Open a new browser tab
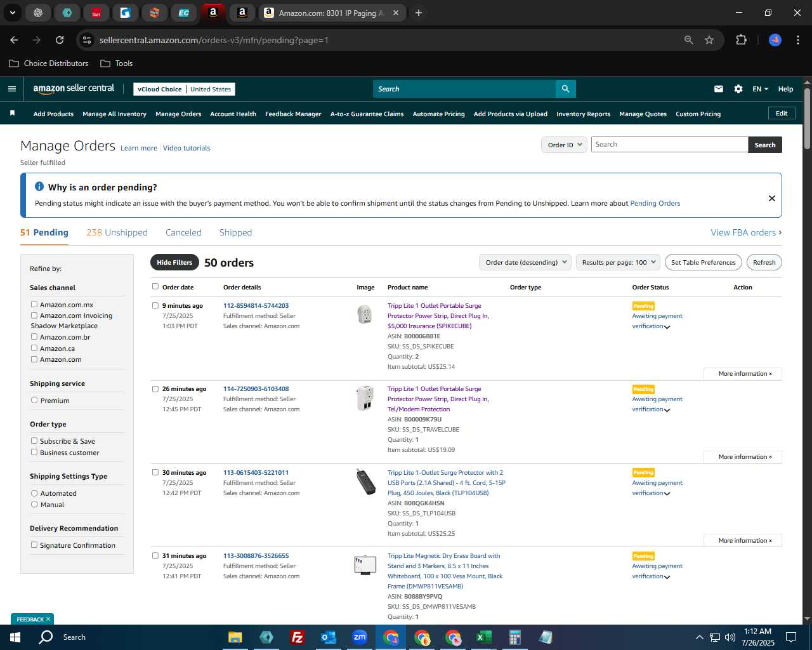 click(x=419, y=13)
